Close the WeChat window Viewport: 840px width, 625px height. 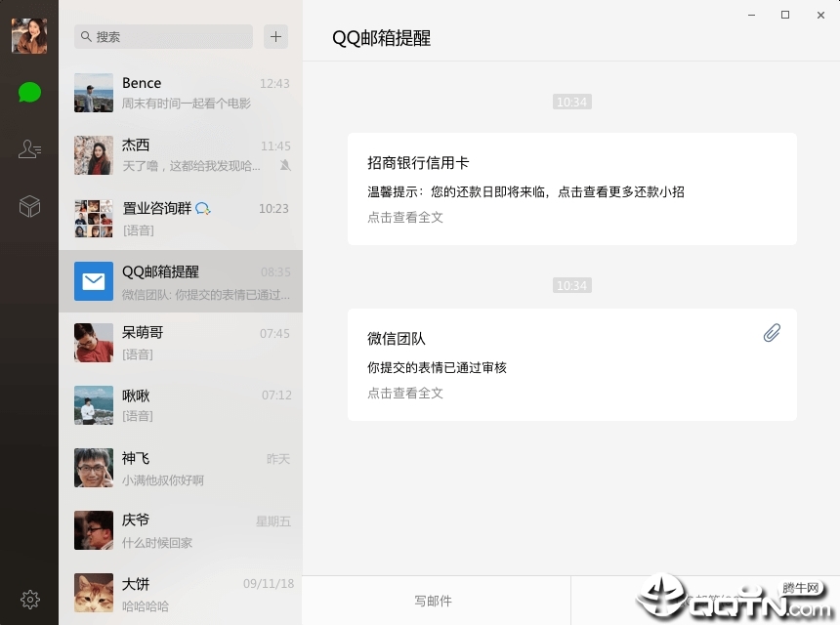[820, 15]
